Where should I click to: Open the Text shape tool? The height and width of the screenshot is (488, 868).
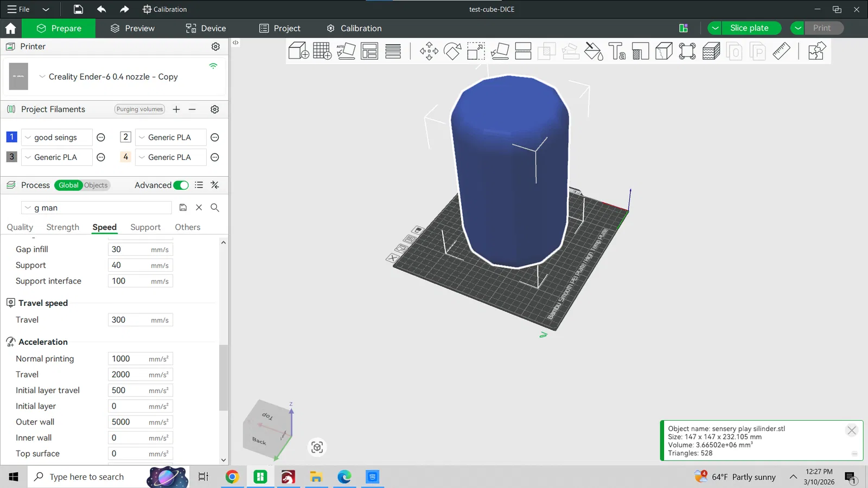(x=617, y=51)
